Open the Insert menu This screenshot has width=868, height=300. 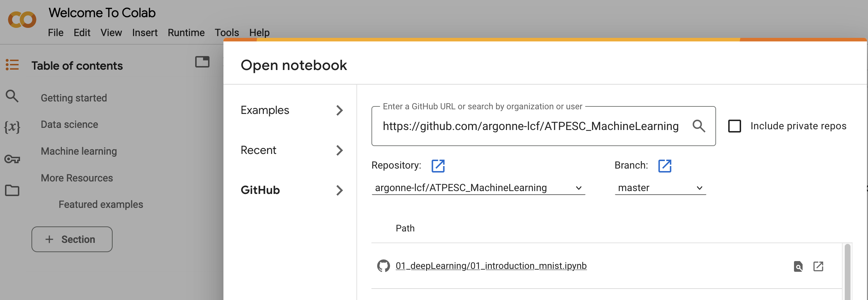pos(145,32)
